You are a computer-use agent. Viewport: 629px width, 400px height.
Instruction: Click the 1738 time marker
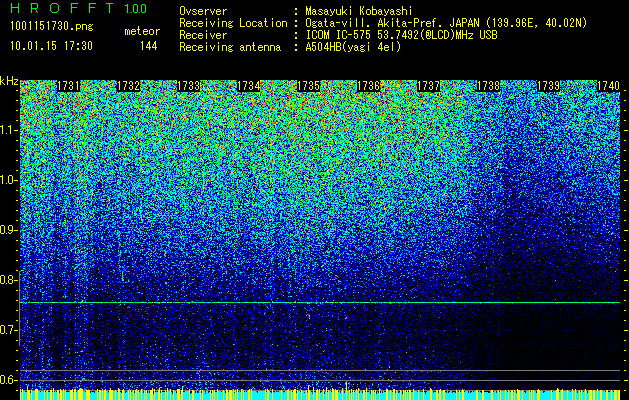click(x=489, y=86)
